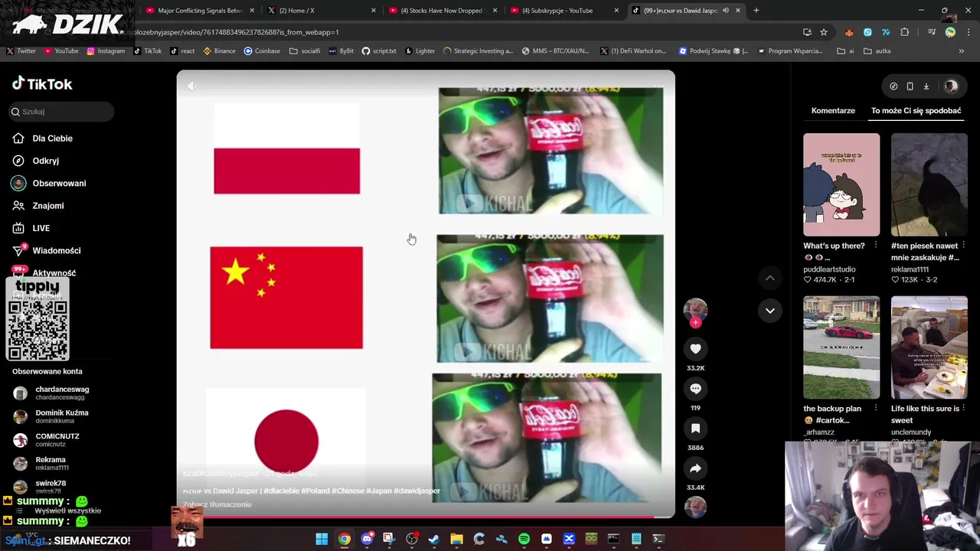Go to previous video with up chevron
Image resolution: width=980 pixels, height=551 pixels.
click(x=770, y=279)
